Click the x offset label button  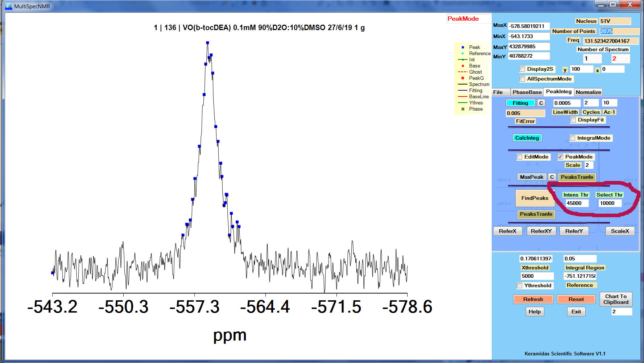[x=598, y=70]
